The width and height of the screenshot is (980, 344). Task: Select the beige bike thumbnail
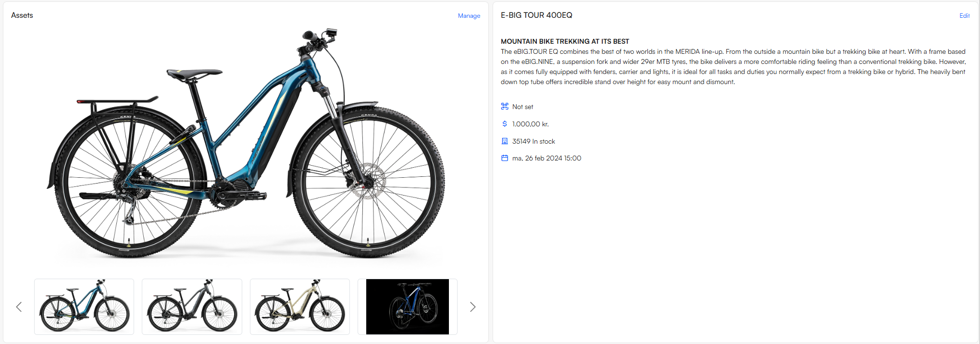300,307
